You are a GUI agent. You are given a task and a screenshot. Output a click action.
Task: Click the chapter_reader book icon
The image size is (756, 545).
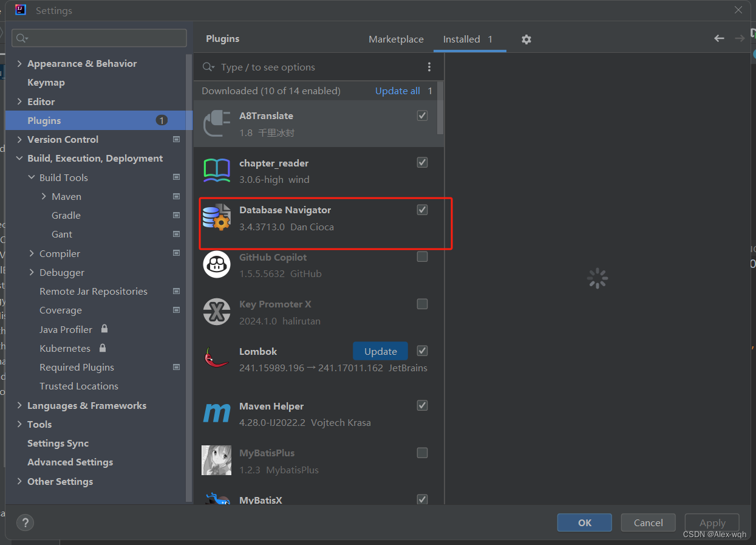click(217, 171)
